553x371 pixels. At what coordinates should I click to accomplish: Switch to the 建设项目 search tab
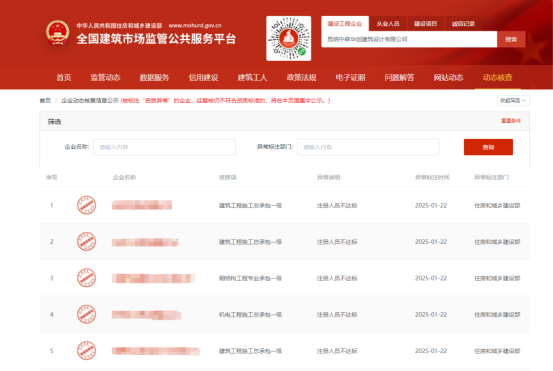pos(425,24)
